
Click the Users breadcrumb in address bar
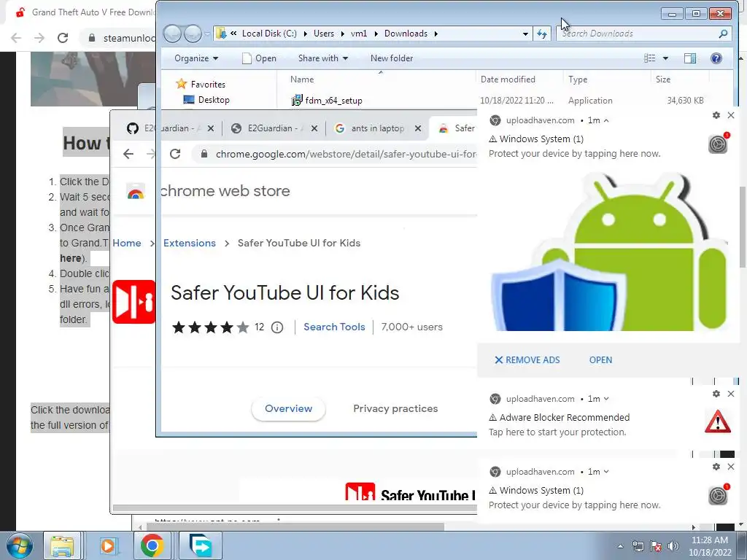323,34
